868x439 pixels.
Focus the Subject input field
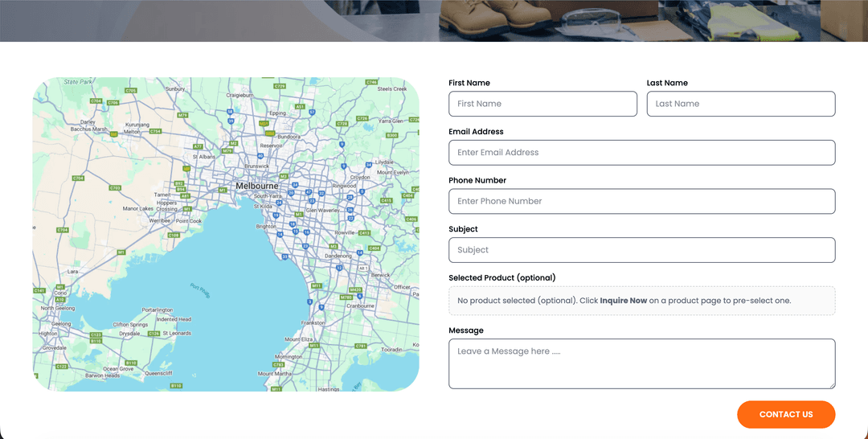[641, 250]
